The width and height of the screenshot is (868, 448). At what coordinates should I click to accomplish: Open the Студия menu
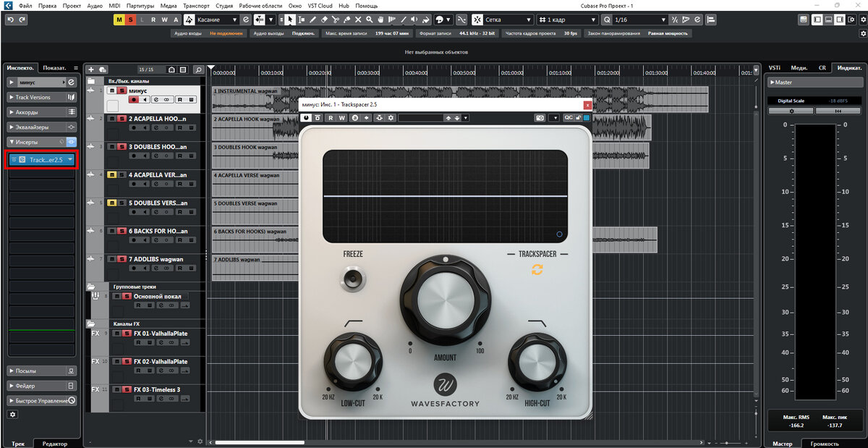(x=224, y=5)
